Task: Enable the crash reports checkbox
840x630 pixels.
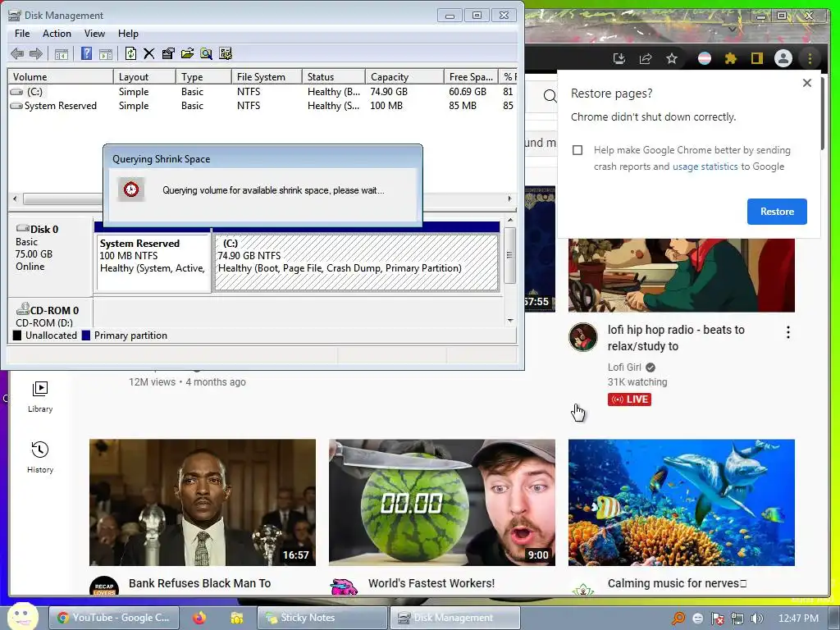Action: (x=577, y=150)
